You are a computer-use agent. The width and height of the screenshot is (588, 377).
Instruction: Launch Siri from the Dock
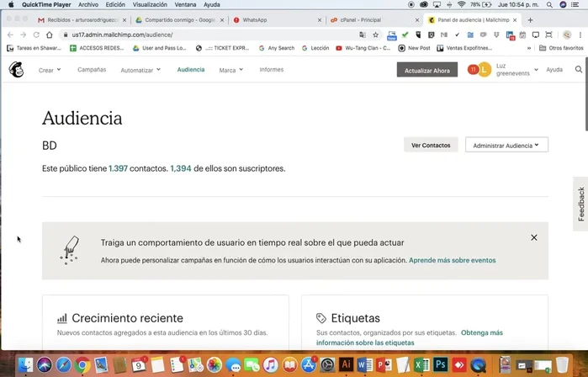click(x=45, y=364)
